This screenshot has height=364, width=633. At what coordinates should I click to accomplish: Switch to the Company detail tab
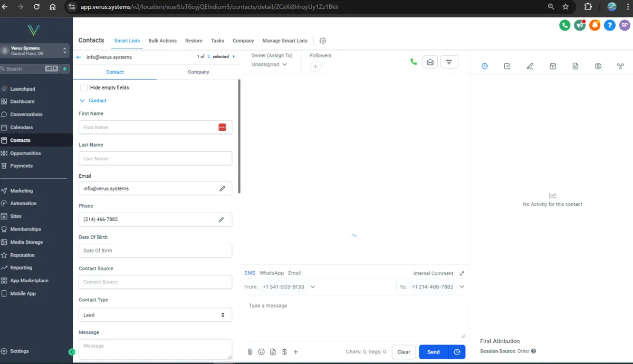(x=198, y=72)
